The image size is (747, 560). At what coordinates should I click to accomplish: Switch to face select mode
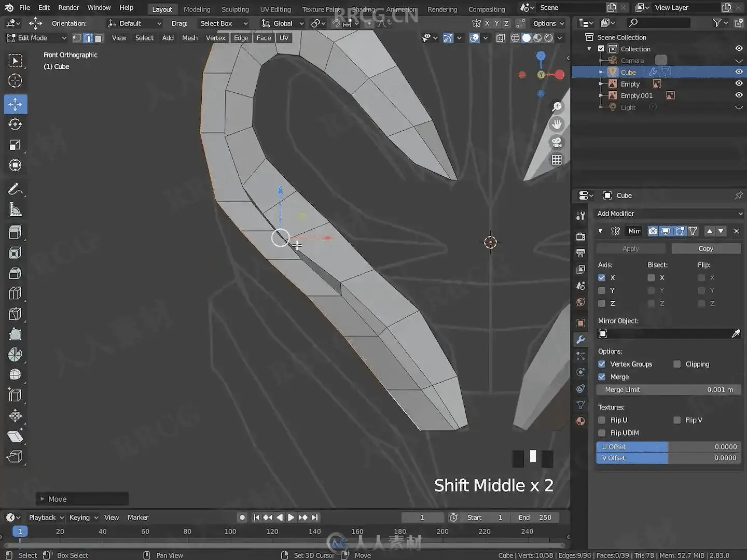(x=99, y=38)
